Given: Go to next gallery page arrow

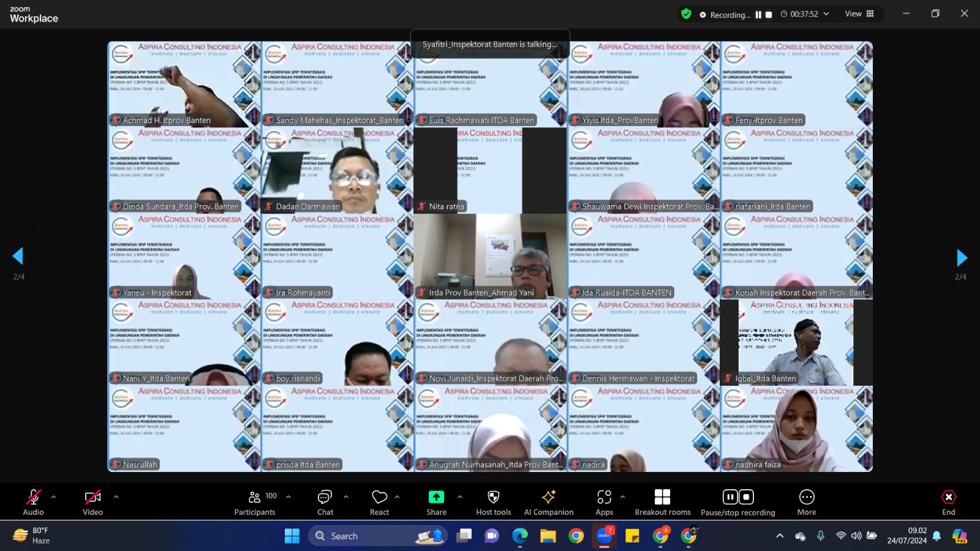Looking at the screenshot, I should click(961, 257).
